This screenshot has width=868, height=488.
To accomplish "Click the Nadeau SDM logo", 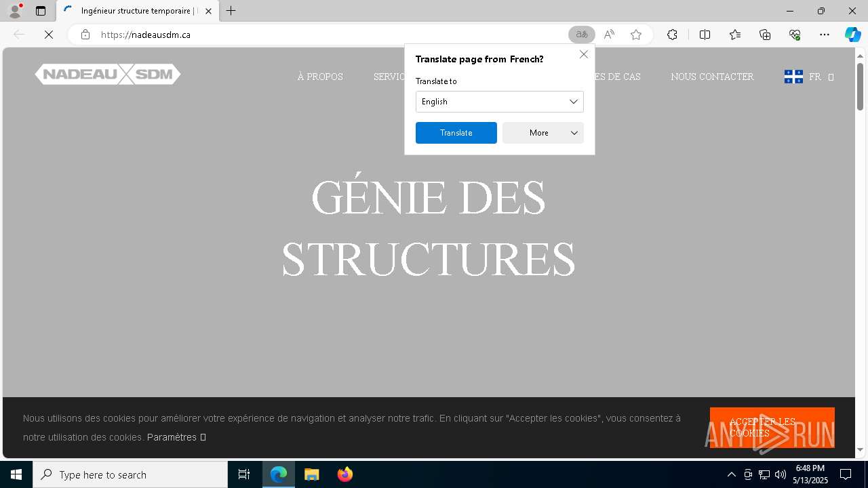I will coord(108,75).
